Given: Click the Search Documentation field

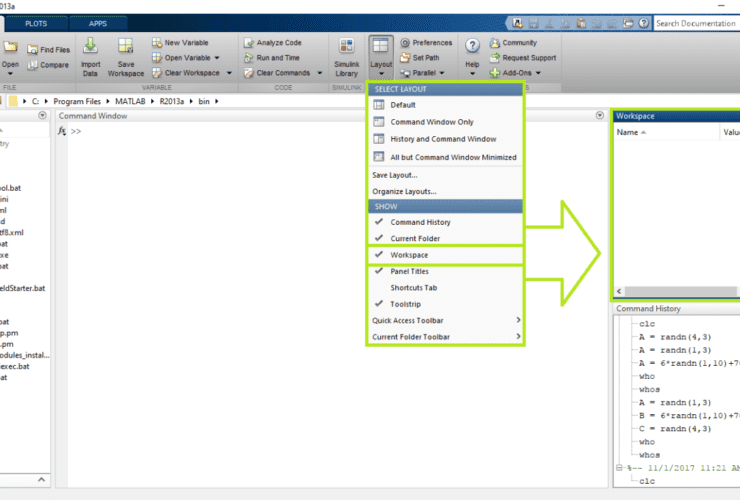Looking at the screenshot, I should (x=697, y=23).
